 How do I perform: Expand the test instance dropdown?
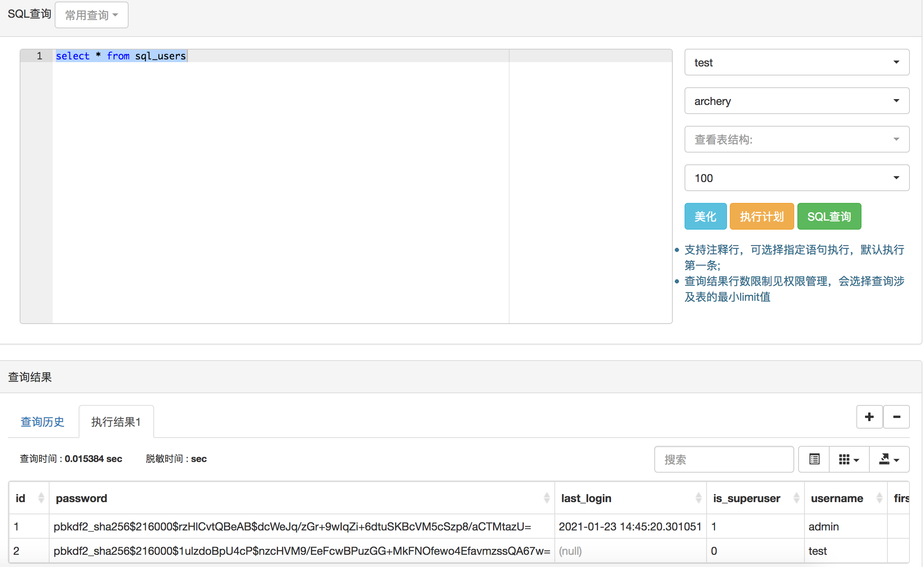(x=797, y=62)
